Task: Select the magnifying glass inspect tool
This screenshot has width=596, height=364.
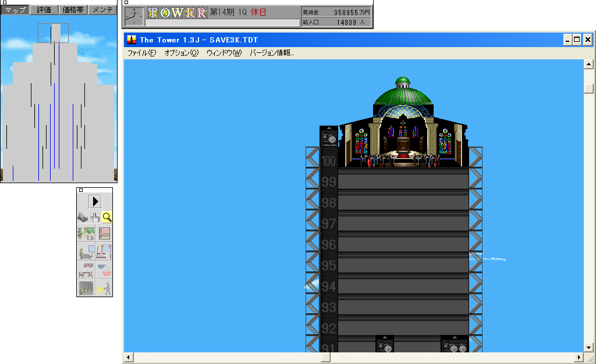Action: [107, 217]
